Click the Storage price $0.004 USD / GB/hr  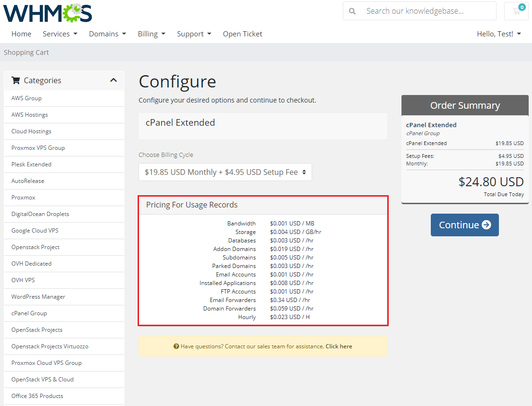click(296, 232)
